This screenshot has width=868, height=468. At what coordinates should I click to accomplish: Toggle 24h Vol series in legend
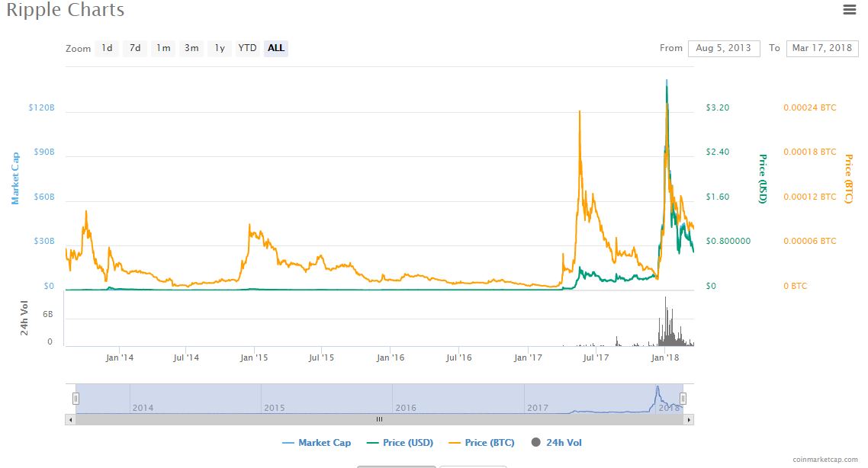coord(556,443)
